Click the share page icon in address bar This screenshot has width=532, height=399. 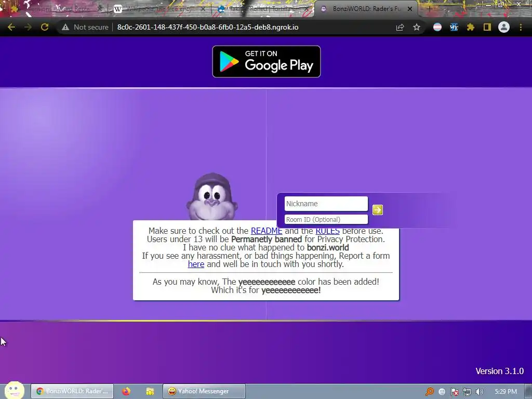click(400, 27)
